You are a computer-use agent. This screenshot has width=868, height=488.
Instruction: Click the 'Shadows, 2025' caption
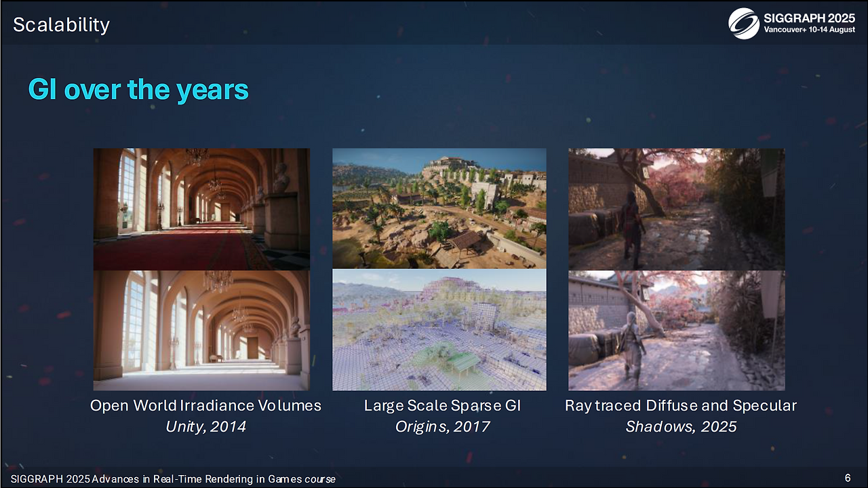click(x=681, y=427)
